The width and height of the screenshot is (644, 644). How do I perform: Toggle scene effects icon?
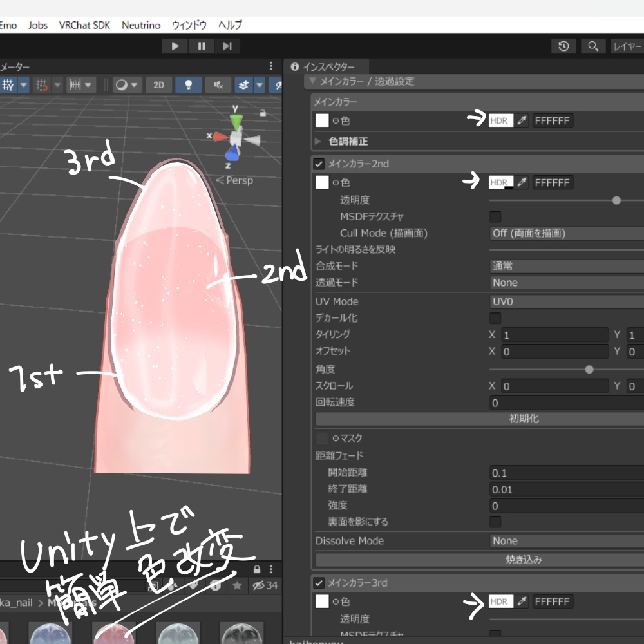coord(244,85)
